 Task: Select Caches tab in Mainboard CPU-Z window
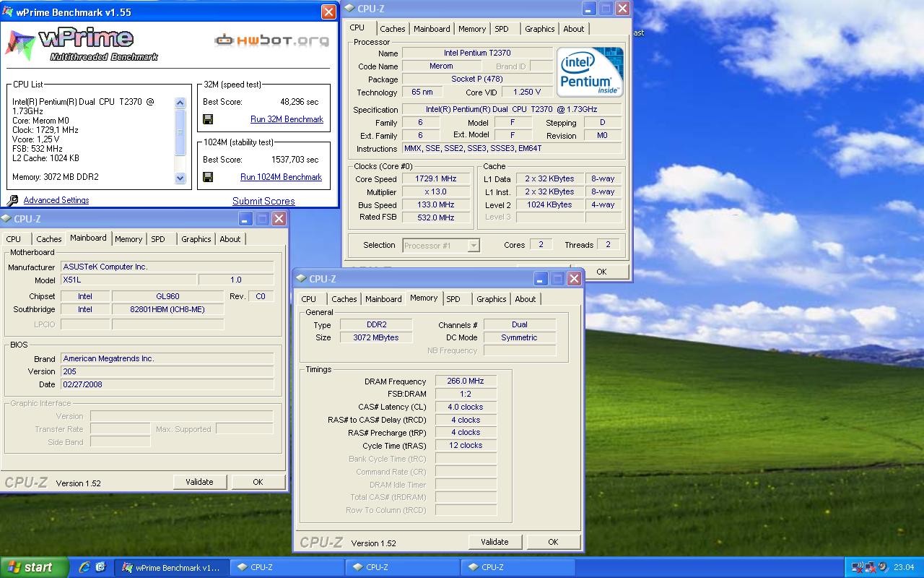coord(49,239)
